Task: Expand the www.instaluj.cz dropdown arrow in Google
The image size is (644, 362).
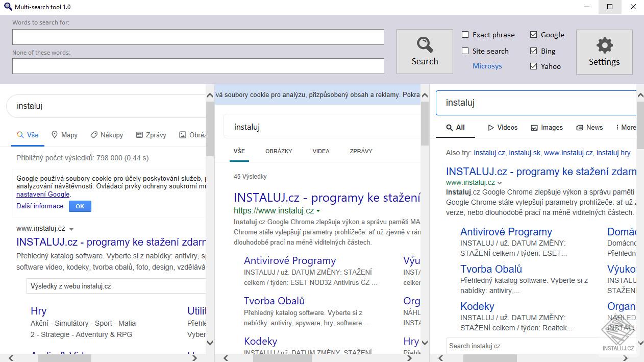Action: pyautogui.click(x=71, y=229)
